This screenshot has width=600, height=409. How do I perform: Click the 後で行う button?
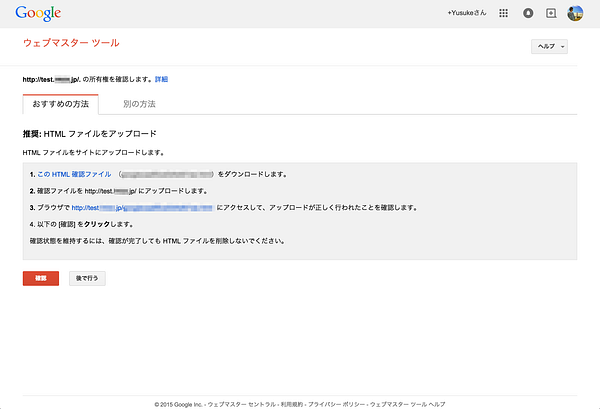pos(87,278)
